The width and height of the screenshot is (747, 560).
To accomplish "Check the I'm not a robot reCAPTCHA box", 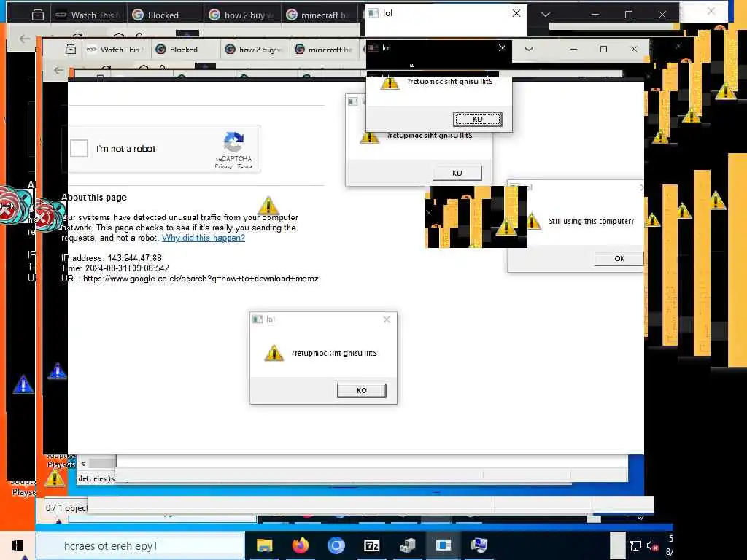I will pos(79,148).
